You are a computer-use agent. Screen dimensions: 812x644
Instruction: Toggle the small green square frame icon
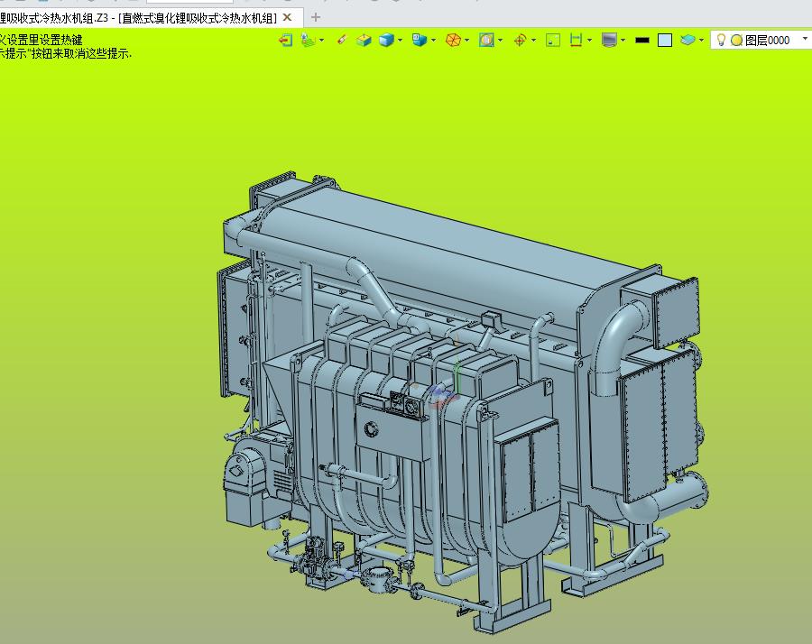pos(553,40)
